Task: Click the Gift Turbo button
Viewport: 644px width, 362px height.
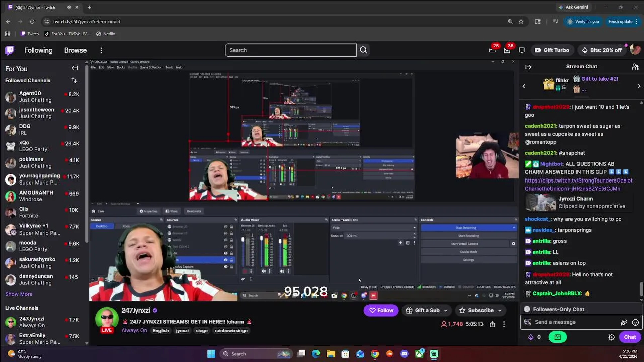Action: (552, 50)
